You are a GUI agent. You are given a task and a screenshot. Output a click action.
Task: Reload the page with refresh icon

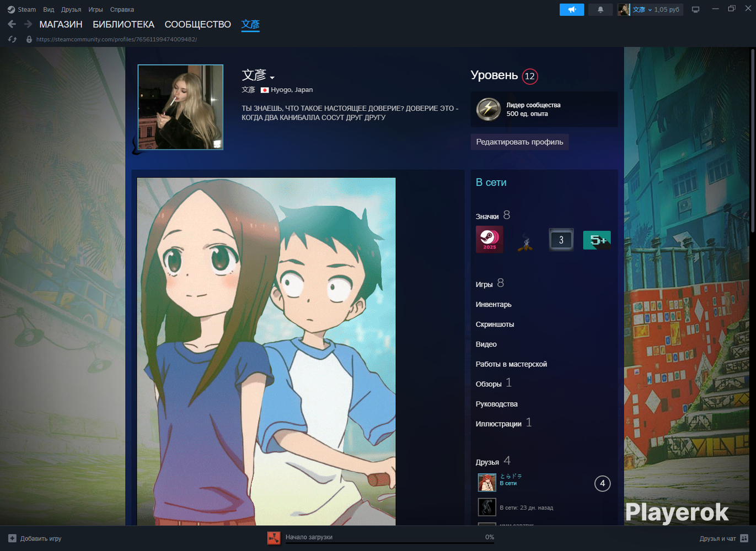point(12,39)
